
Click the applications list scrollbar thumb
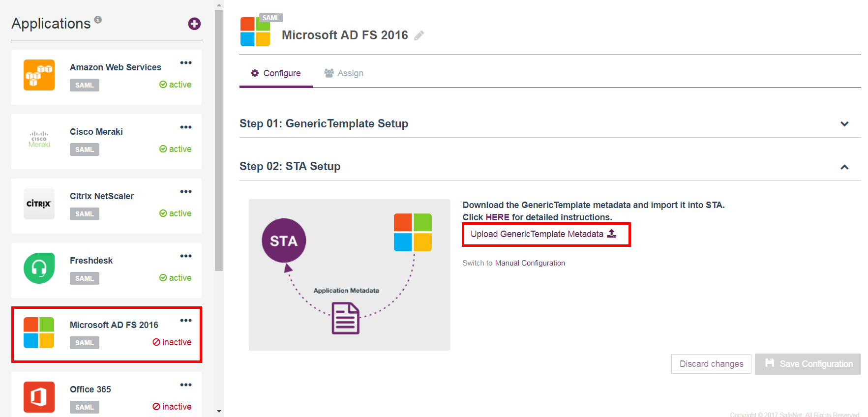coord(219,140)
